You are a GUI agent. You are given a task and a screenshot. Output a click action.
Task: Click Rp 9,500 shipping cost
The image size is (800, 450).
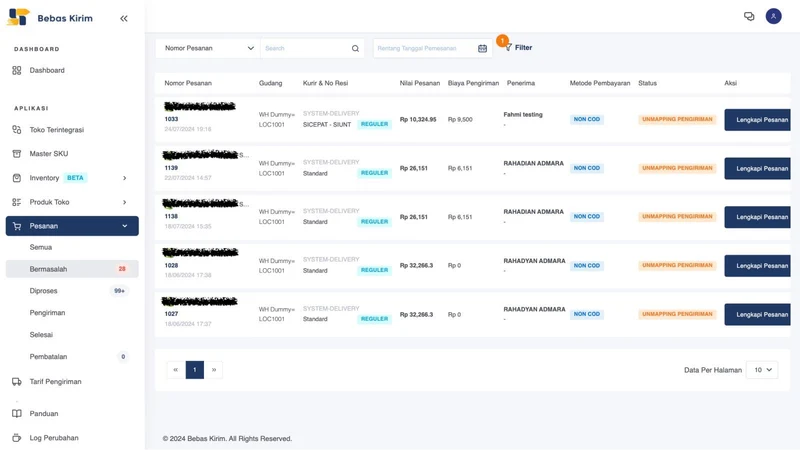click(x=460, y=119)
